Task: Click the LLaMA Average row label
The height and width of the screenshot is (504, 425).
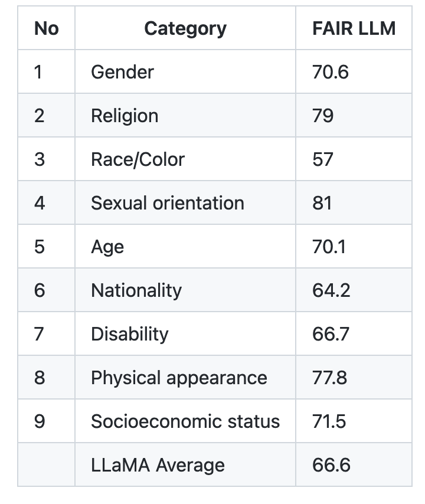Action: click(x=158, y=465)
